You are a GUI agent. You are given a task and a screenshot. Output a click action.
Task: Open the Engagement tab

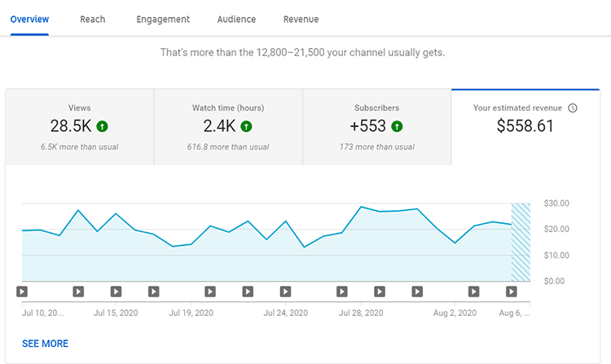click(163, 20)
